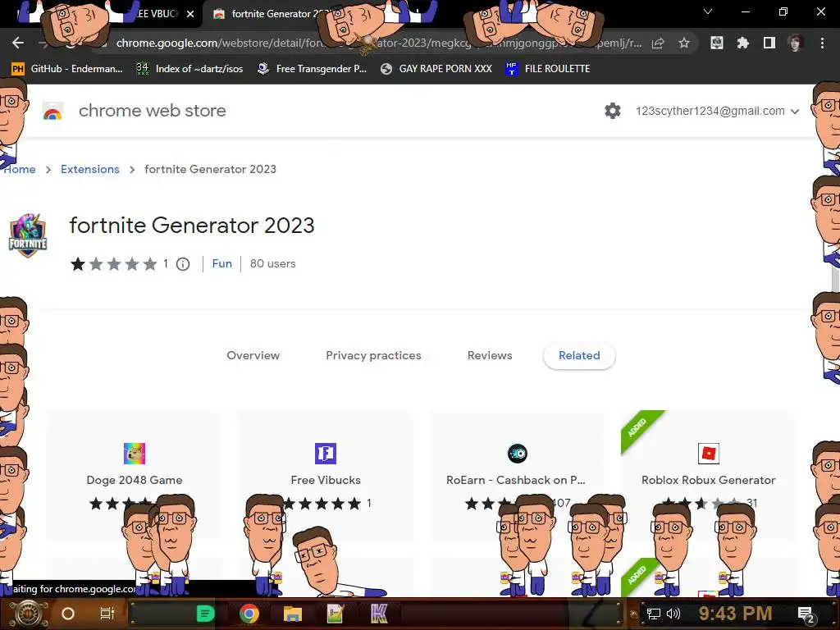Select the Related tab
The width and height of the screenshot is (840, 630).
point(579,356)
